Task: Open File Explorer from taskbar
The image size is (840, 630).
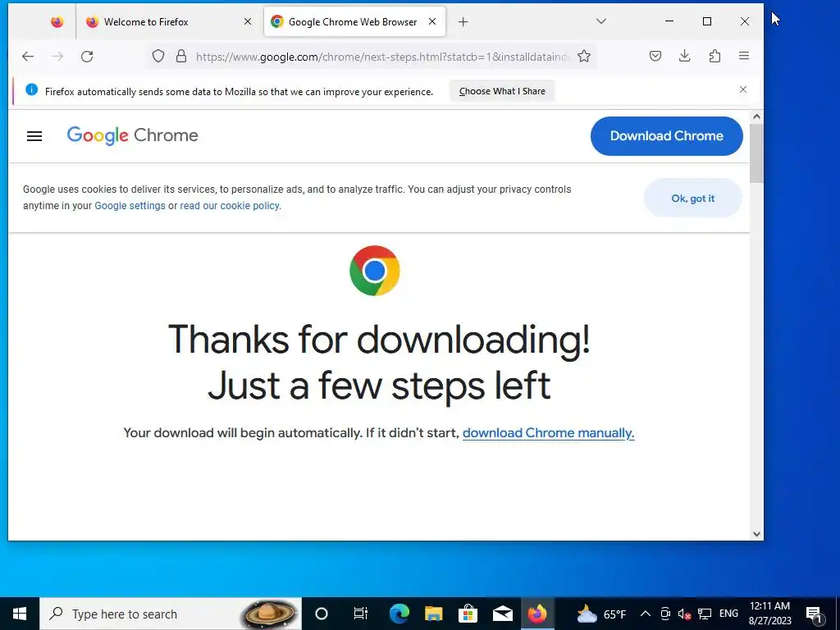Action: (433, 614)
